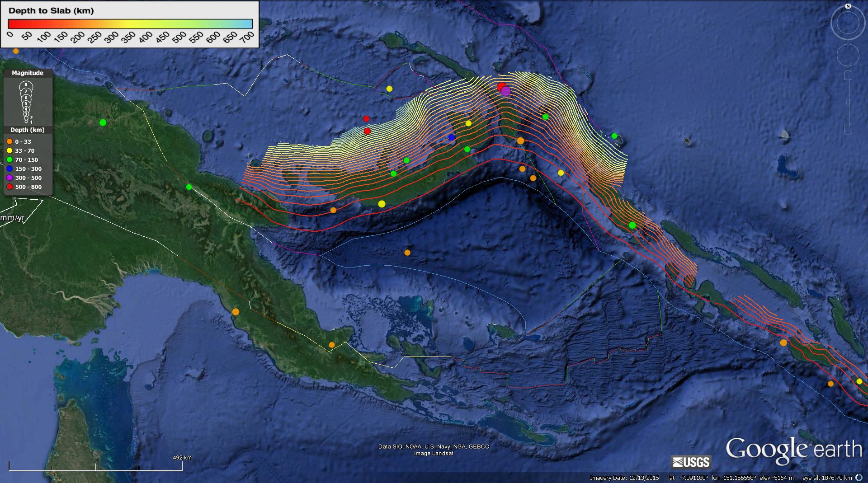Click red 500 - 800 depth legend swatch

click(x=9, y=187)
